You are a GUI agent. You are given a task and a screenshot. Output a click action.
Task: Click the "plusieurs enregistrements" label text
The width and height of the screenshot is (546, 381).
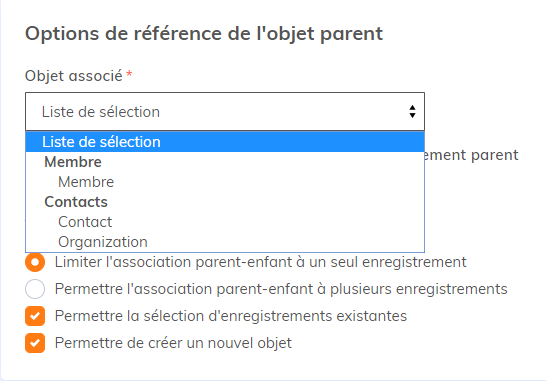(x=419, y=289)
